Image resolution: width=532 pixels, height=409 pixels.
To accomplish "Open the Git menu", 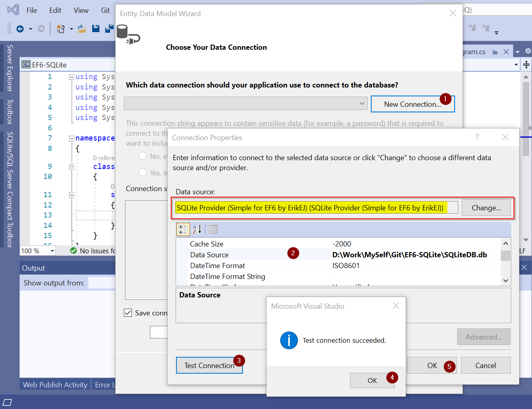I will [x=105, y=10].
